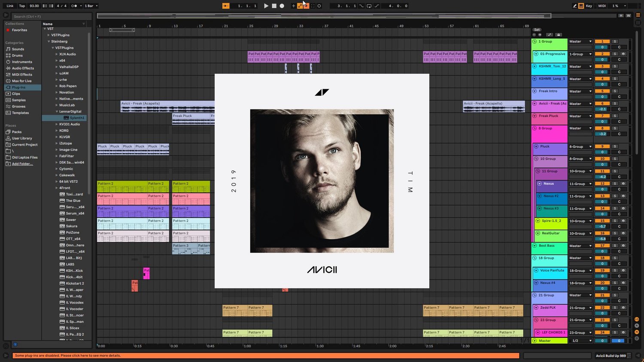Click the Arrangement Record button
Viewport: 644px width, 362px height.
[282, 6]
